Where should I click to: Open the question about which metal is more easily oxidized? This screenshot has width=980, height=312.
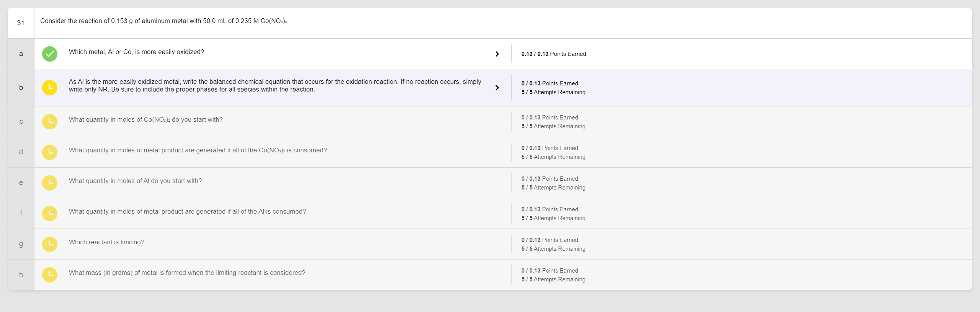[136, 52]
